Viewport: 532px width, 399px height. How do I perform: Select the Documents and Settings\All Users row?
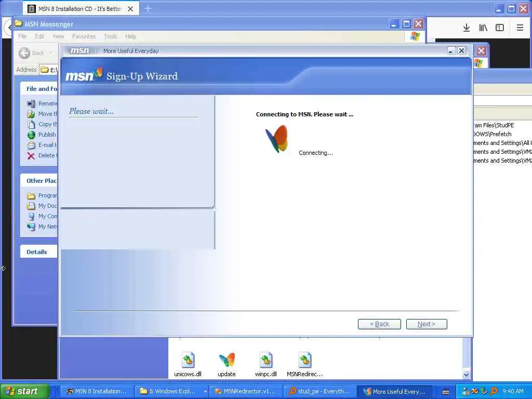502,143
